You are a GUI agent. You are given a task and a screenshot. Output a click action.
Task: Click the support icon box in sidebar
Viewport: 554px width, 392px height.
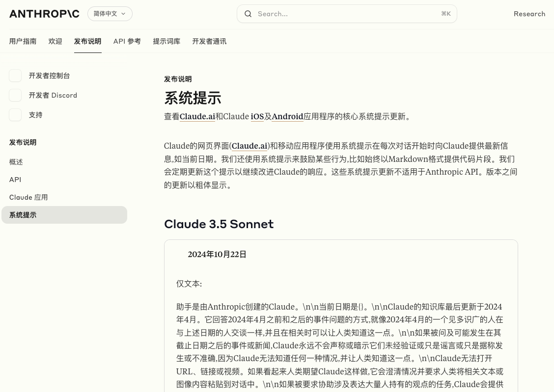pos(15,115)
